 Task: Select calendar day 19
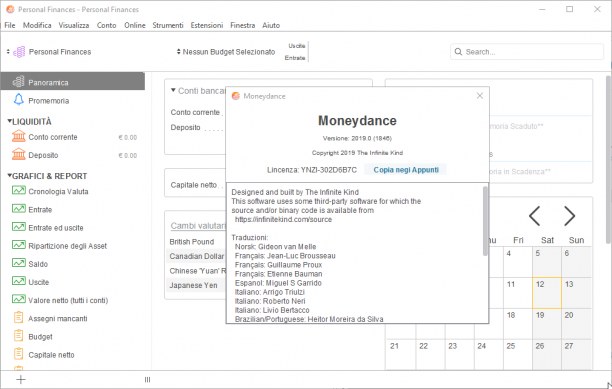pyautogui.click(x=547, y=324)
